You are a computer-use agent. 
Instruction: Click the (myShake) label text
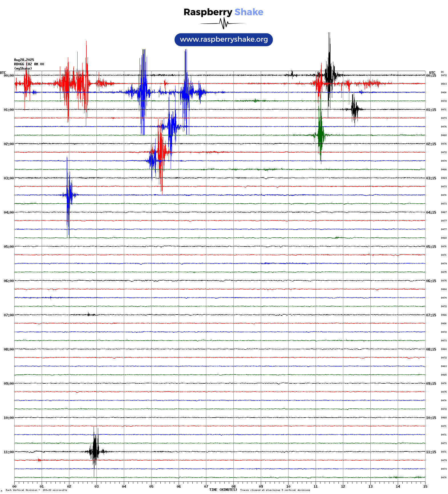click(23, 68)
